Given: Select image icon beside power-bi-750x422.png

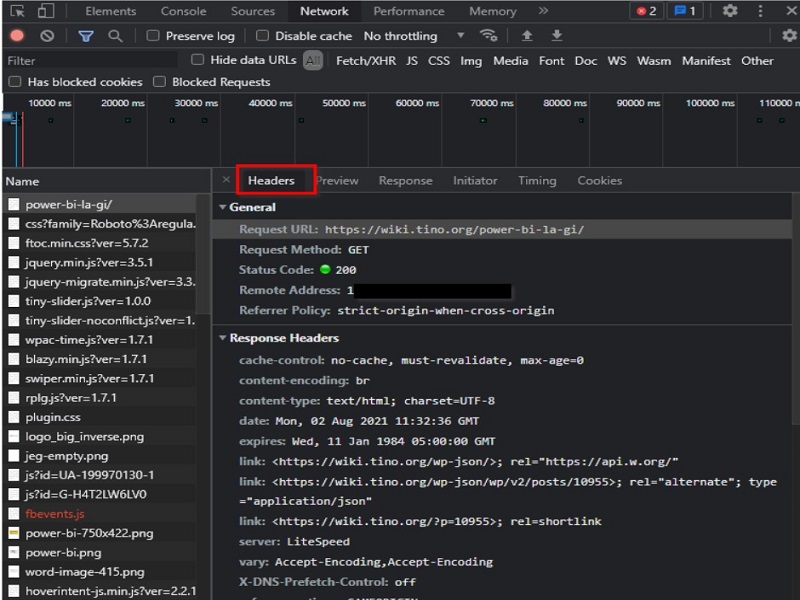Looking at the screenshot, I should point(14,533).
